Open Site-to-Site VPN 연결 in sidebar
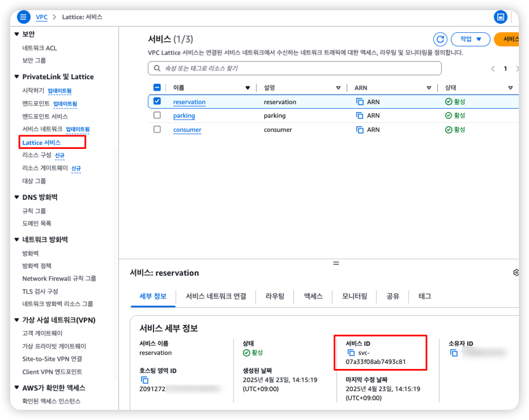The height and width of the screenshot is (420, 529). [x=52, y=359]
